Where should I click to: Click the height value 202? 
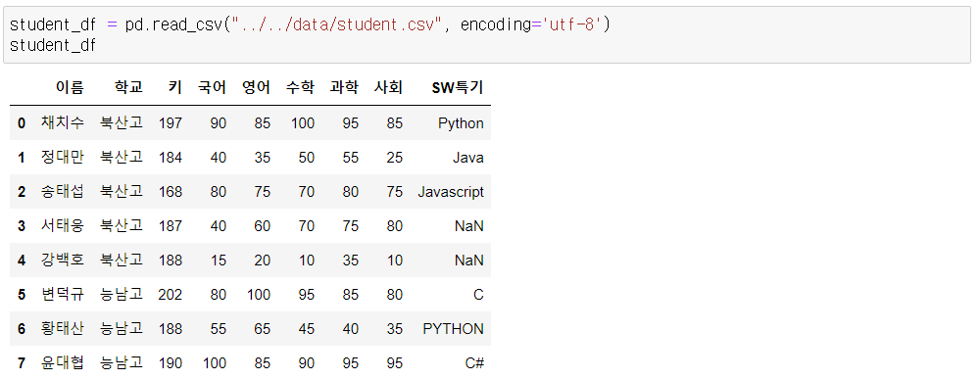pyautogui.click(x=171, y=295)
